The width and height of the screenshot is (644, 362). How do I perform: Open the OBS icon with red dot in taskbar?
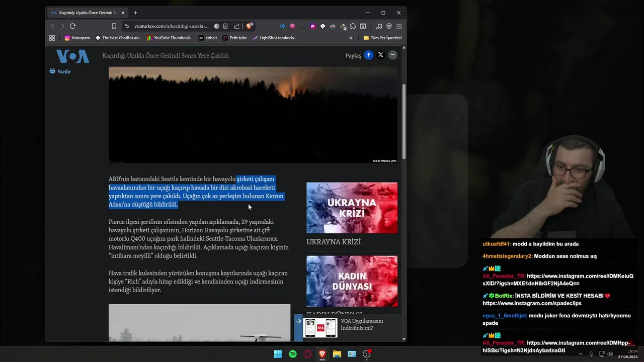[x=367, y=354]
